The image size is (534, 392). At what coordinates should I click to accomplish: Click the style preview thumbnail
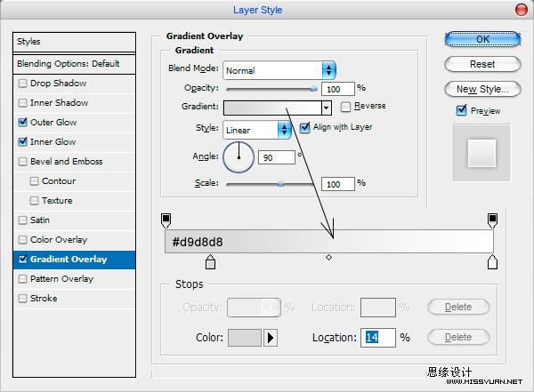point(481,153)
